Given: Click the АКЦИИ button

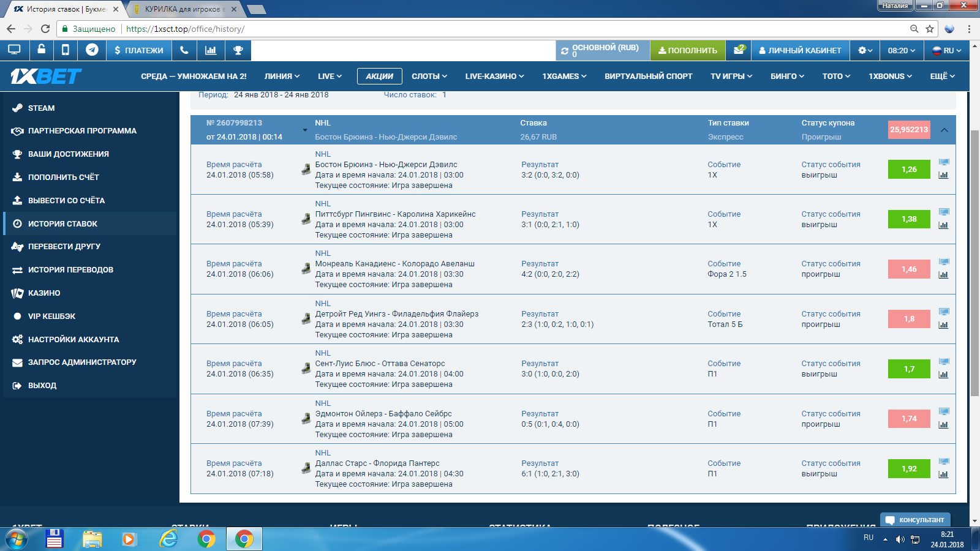Looking at the screenshot, I should coord(379,76).
